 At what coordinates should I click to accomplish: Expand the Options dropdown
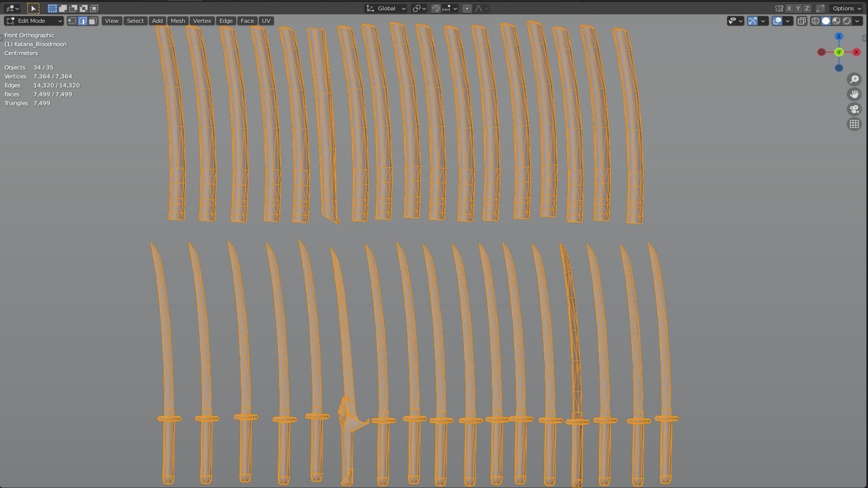pyautogui.click(x=847, y=8)
